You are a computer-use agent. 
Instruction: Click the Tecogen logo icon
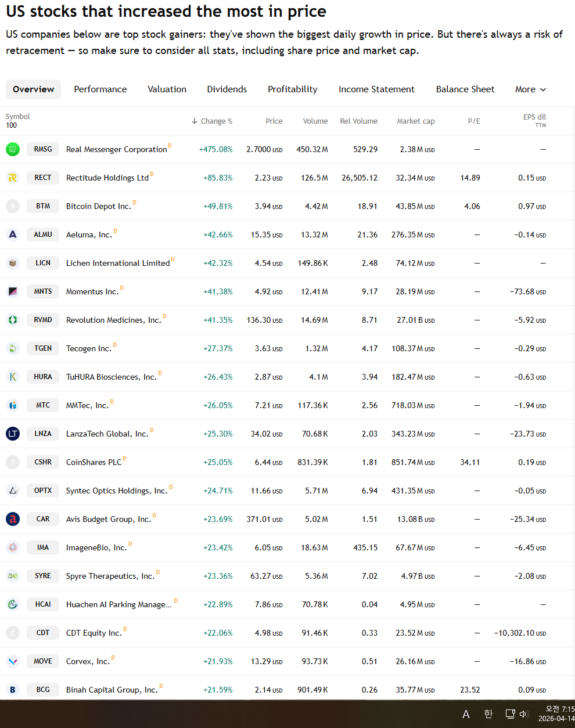(x=13, y=348)
